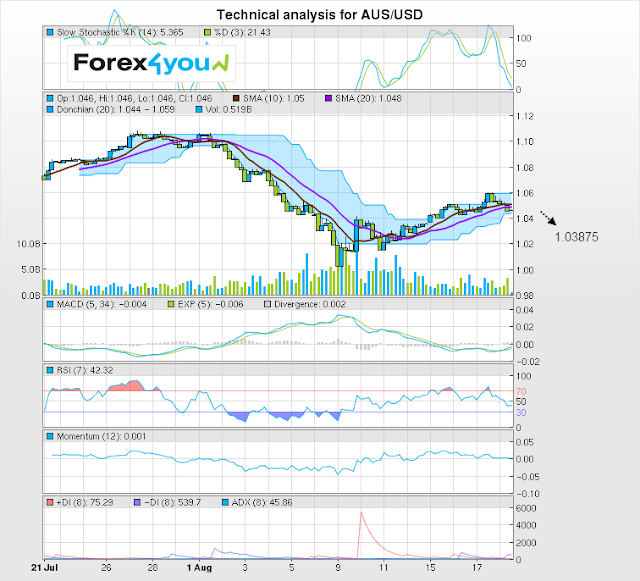The height and width of the screenshot is (581, 640).
Task: Click the 9 date axis label
Action: click(x=338, y=568)
